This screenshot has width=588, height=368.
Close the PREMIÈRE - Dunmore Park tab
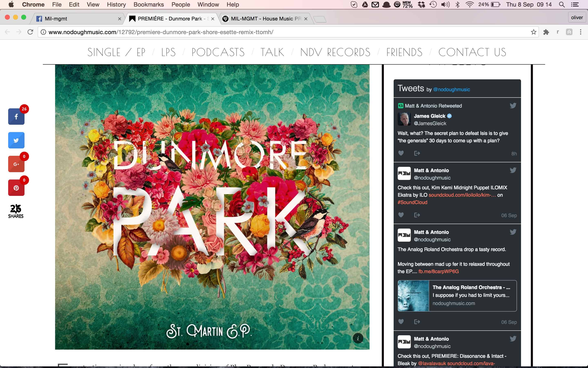pyautogui.click(x=213, y=19)
